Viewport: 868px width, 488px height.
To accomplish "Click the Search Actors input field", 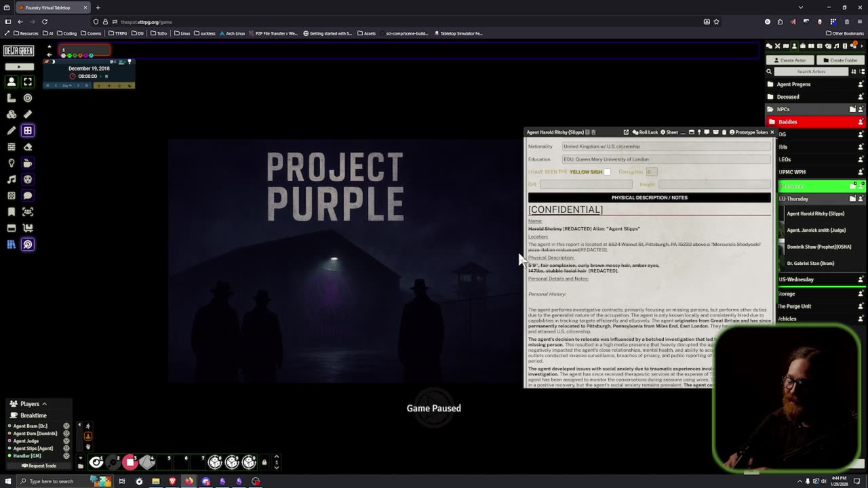I will click(812, 71).
